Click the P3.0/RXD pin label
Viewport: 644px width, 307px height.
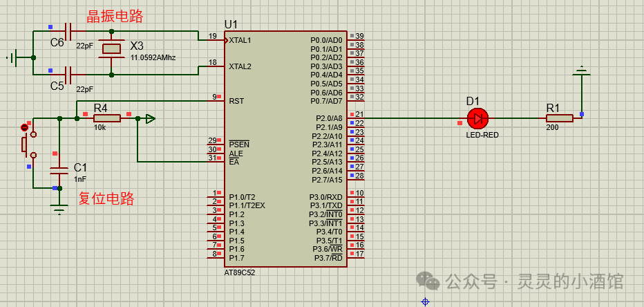[325, 197]
